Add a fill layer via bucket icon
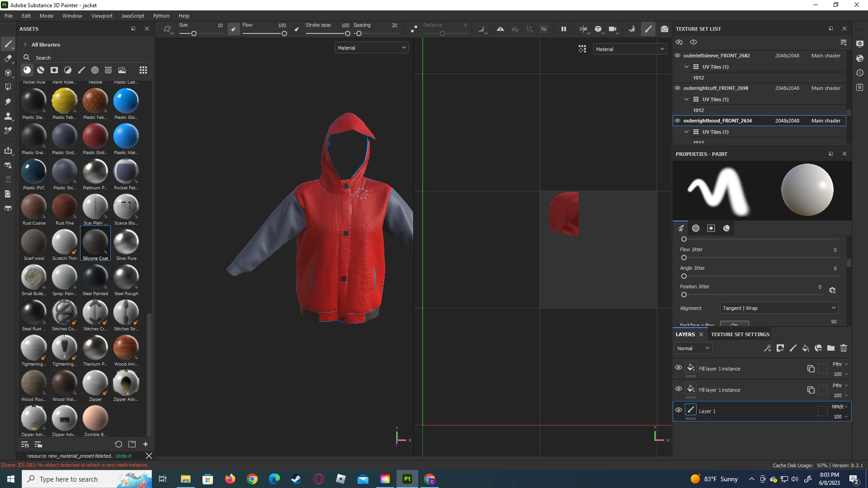Screen dimensions: 868x488 (x=806, y=348)
